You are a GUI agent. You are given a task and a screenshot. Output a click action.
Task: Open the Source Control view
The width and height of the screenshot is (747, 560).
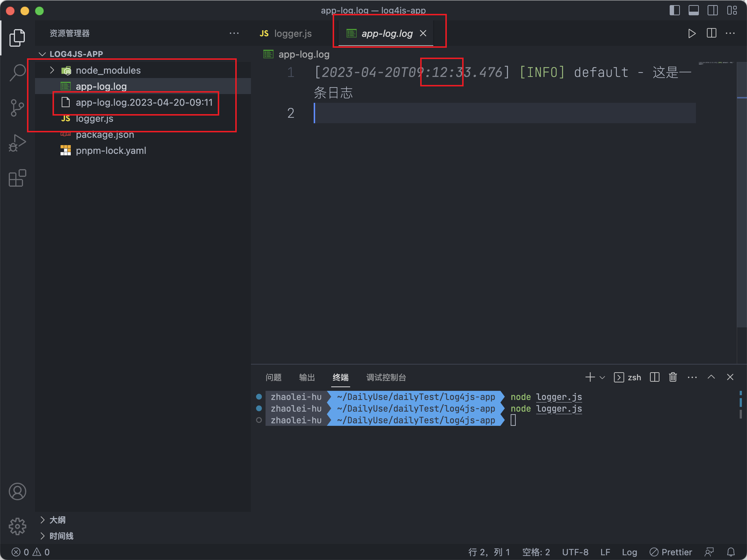[17, 108]
